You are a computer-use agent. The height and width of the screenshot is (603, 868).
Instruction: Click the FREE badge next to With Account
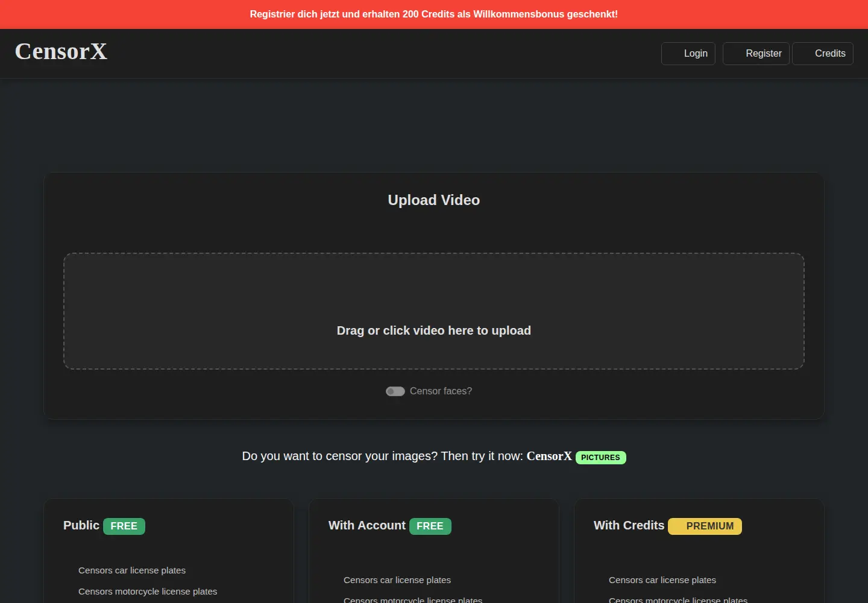[430, 526]
